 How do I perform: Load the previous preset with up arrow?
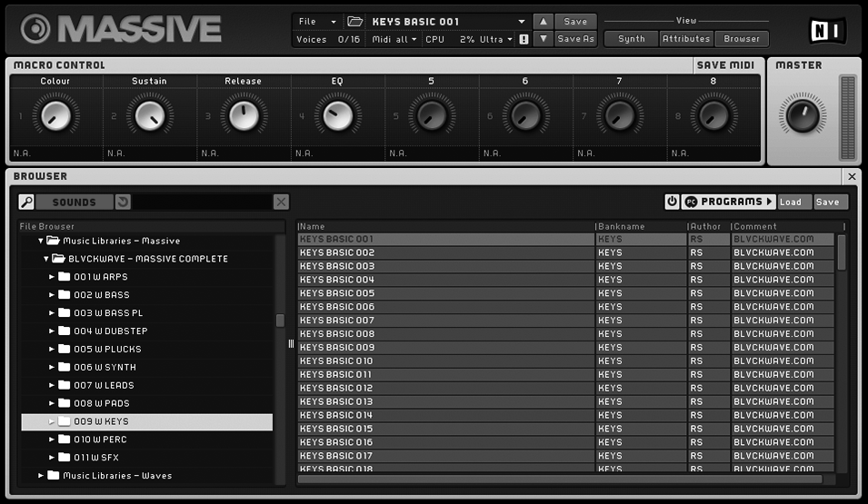point(542,21)
